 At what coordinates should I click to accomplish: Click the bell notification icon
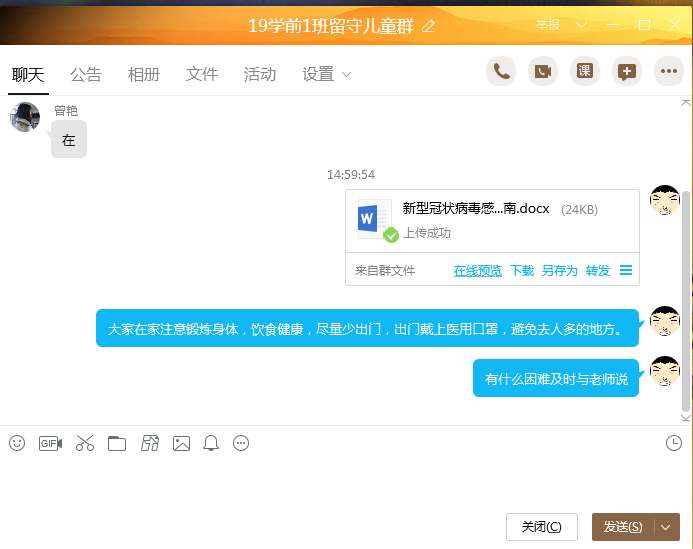pyautogui.click(x=211, y=443)
